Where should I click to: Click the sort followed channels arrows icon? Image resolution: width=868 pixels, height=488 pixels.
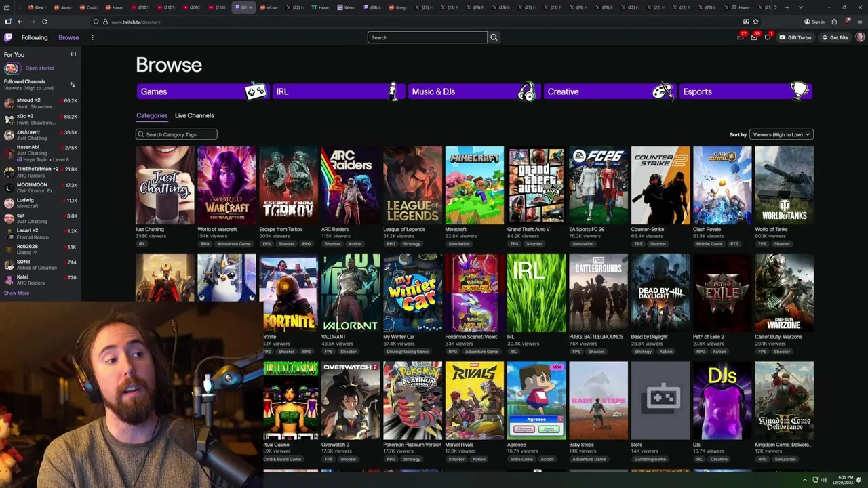73,85
